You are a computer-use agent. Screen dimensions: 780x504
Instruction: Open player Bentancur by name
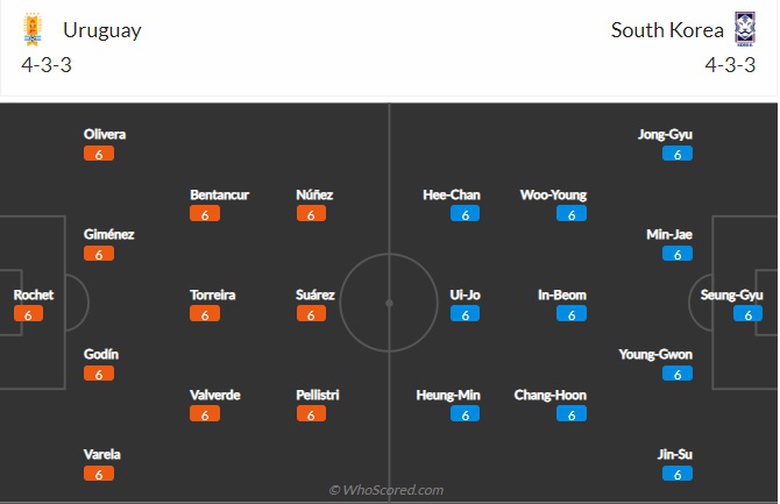[x=219, y=195]
